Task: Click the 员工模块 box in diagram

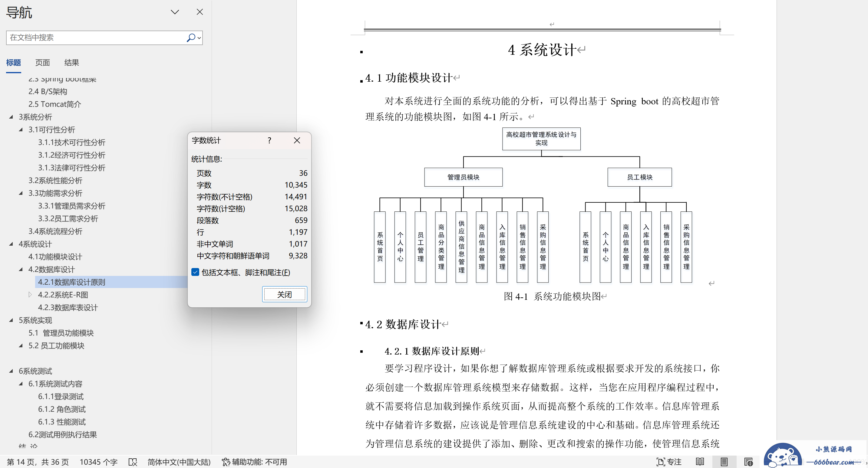Action: click(x=639, y=177)
